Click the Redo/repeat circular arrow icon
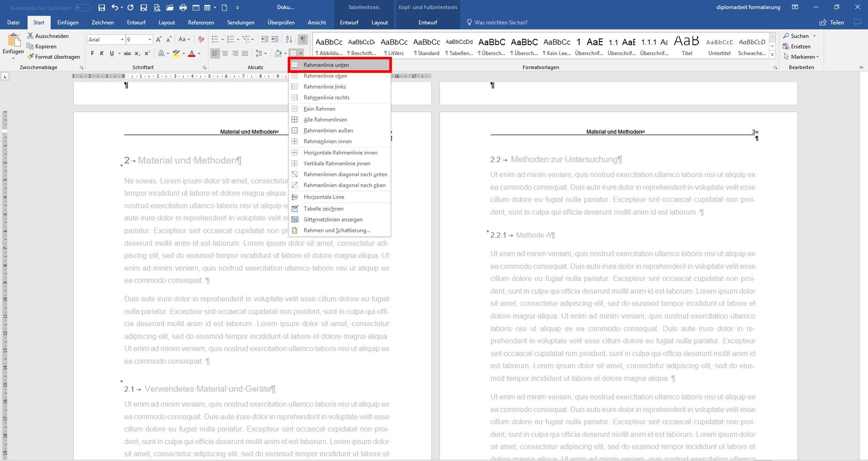The height and width of the screenshot is (461, 868). (x=130, y=7)
